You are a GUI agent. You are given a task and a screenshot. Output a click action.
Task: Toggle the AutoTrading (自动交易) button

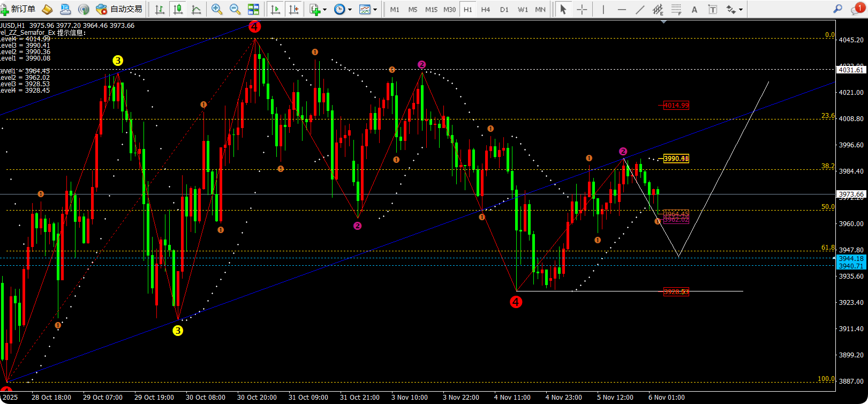(x=119, y=9)
